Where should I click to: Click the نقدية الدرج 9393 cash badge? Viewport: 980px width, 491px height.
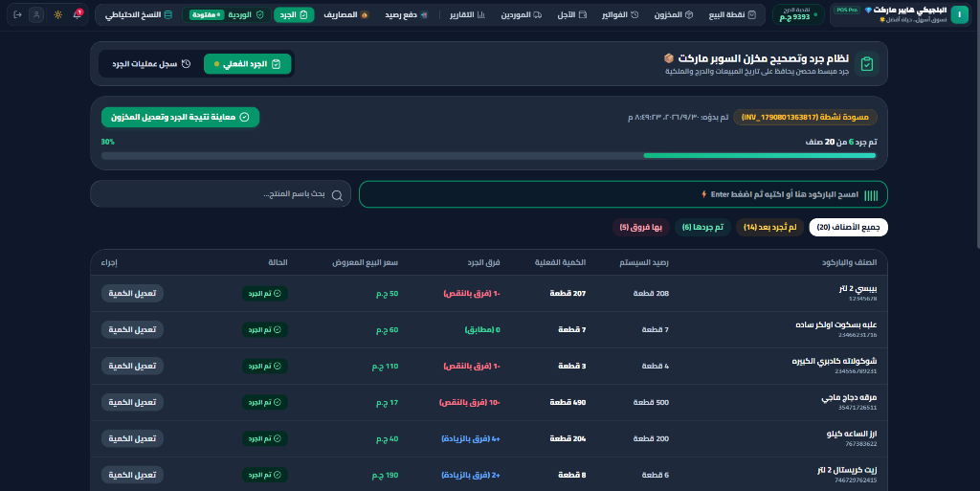coord(797,14)
